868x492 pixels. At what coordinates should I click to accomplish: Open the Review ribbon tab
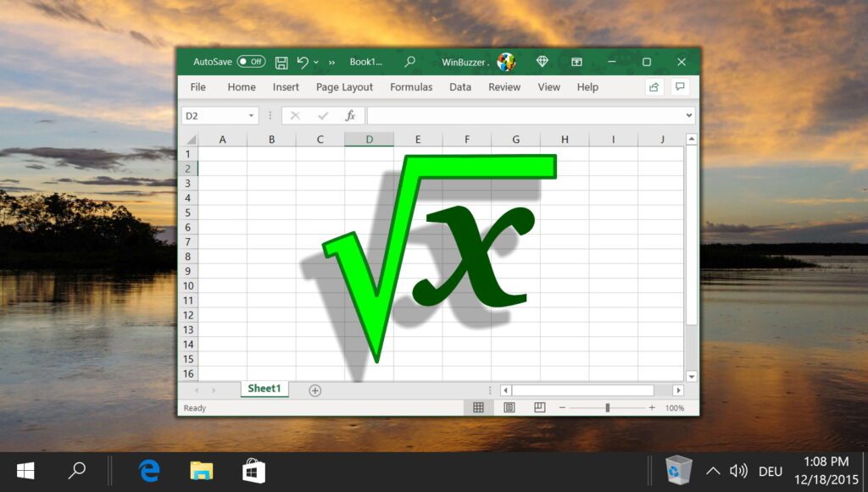(x=504, y=87)
